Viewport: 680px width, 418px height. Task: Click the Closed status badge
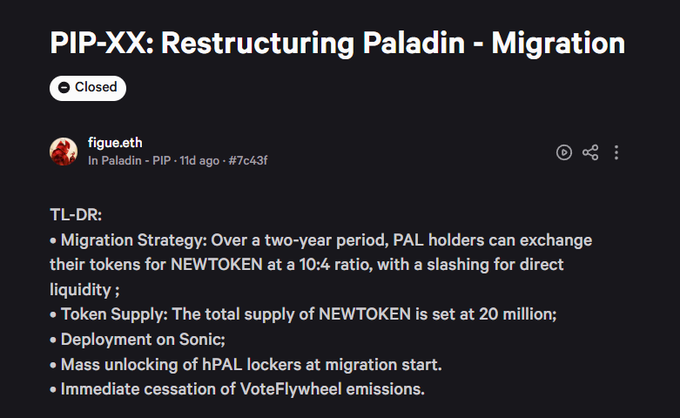point(88,88)
